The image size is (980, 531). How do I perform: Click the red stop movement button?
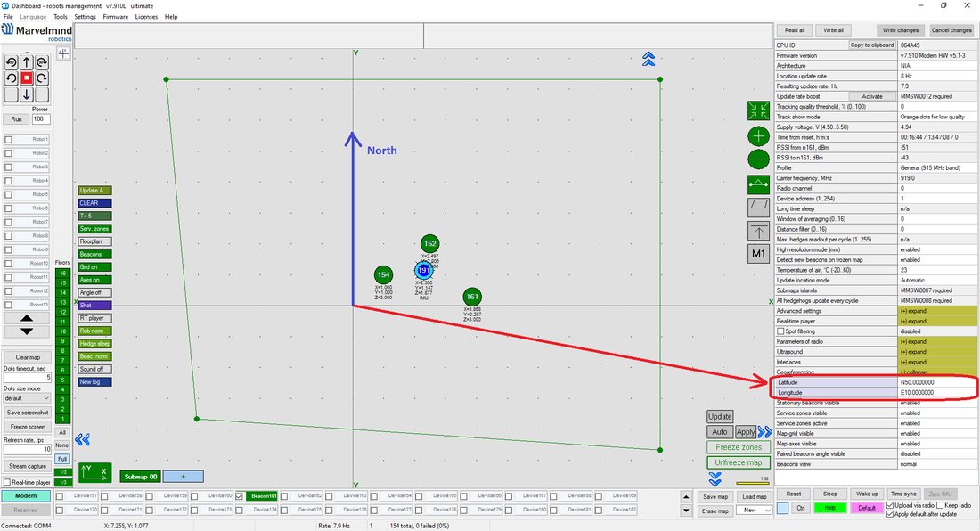(x=26, y=78)
